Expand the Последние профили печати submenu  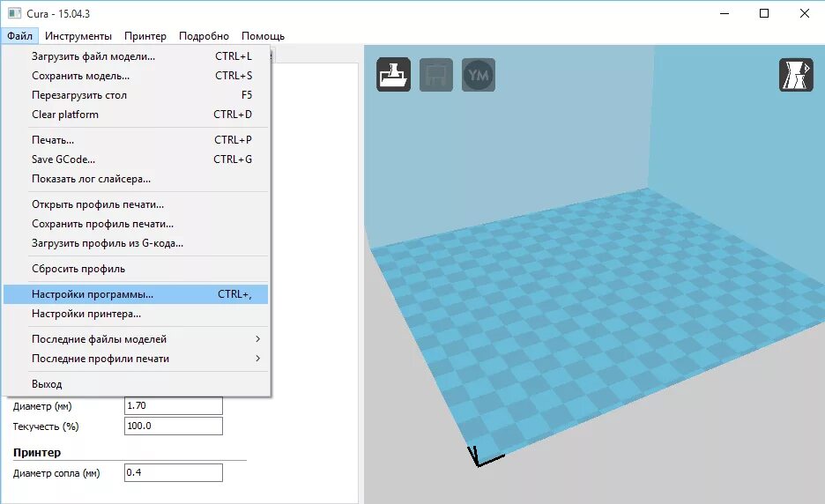pos(136,359)
